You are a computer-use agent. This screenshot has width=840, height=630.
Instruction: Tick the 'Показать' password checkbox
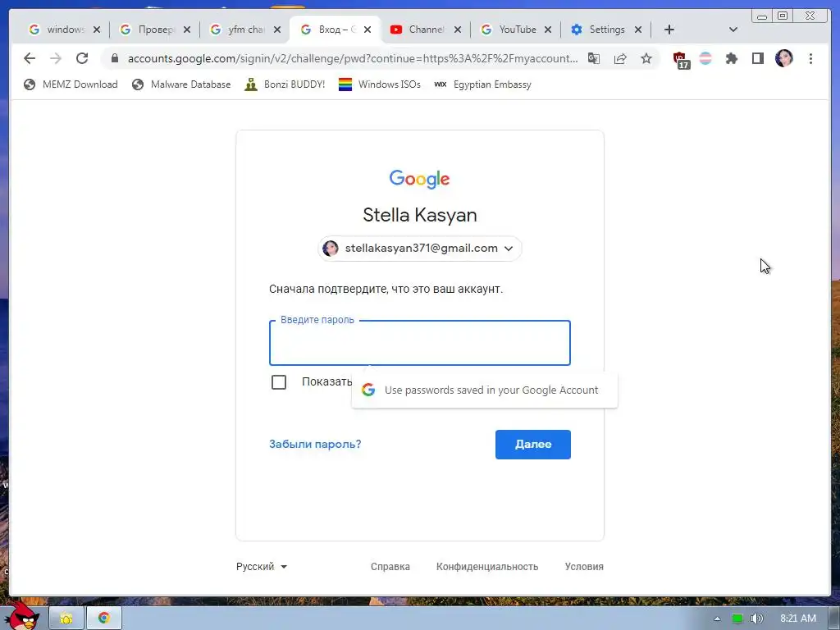coord(279,382)
